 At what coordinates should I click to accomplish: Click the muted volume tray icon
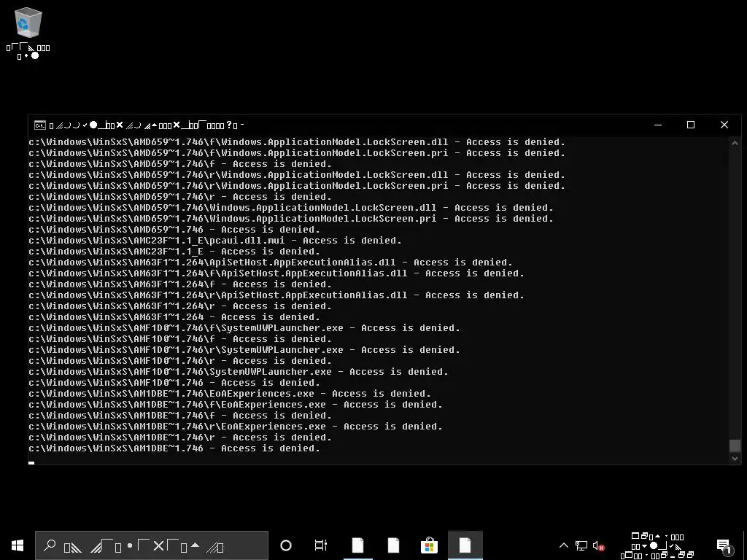point(598,545)
